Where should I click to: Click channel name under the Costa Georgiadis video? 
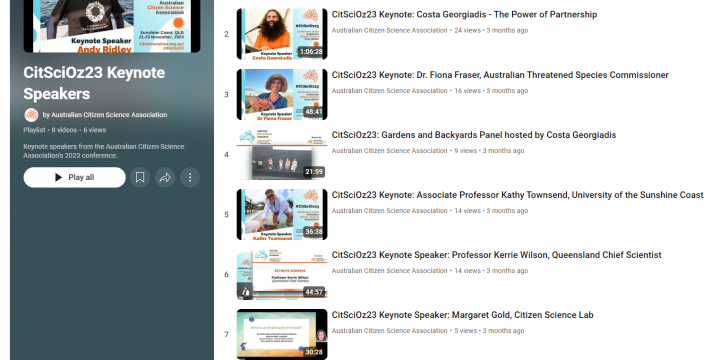389,30
